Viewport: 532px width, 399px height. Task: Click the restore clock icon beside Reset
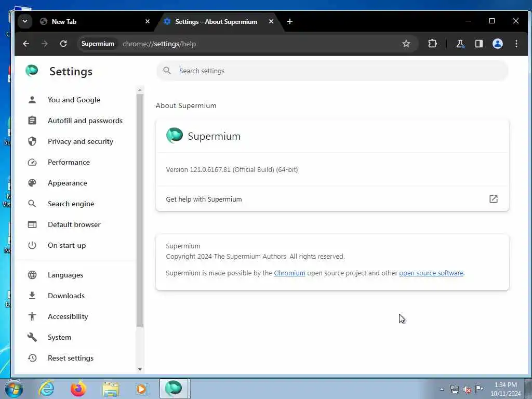[32, 358]
